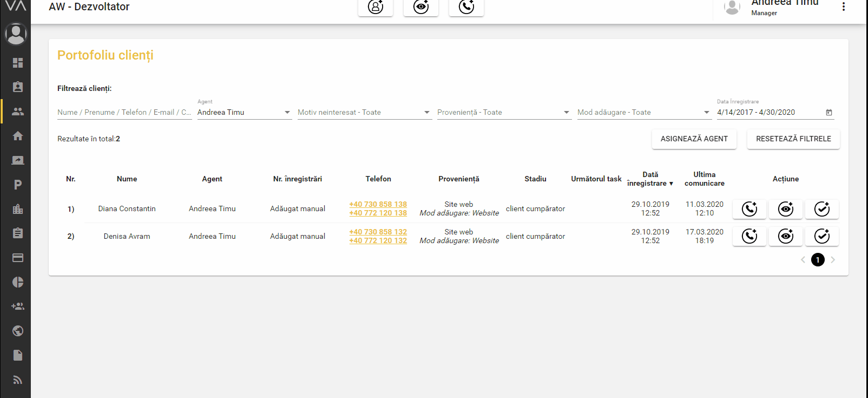Open the three-dot user menu
This screenshot has width=868, height=398.
coord(843,7)
